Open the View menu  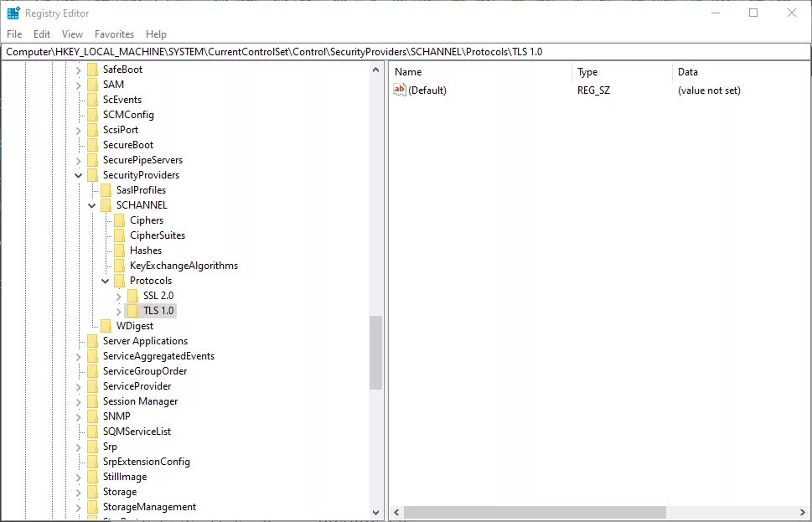click(x=73, y=34)
